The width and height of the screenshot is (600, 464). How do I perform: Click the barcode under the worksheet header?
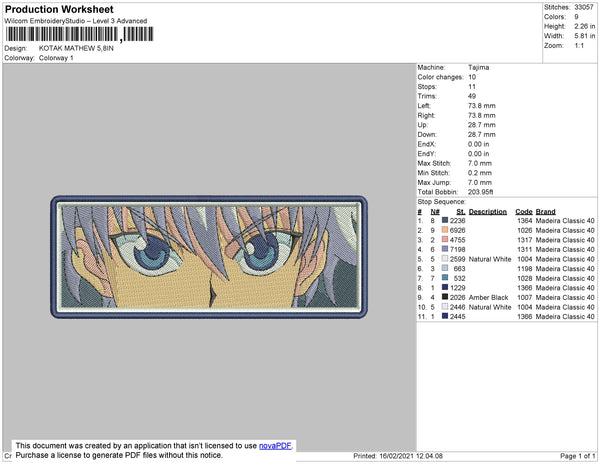coord(79,34)
